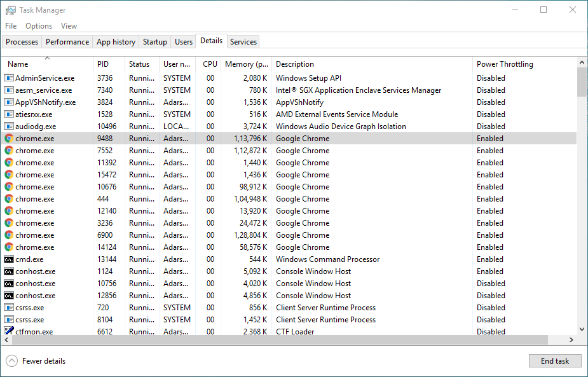Switch to the Performance tab
Viewport: 588px width, 377px height.
pos(67,42)
